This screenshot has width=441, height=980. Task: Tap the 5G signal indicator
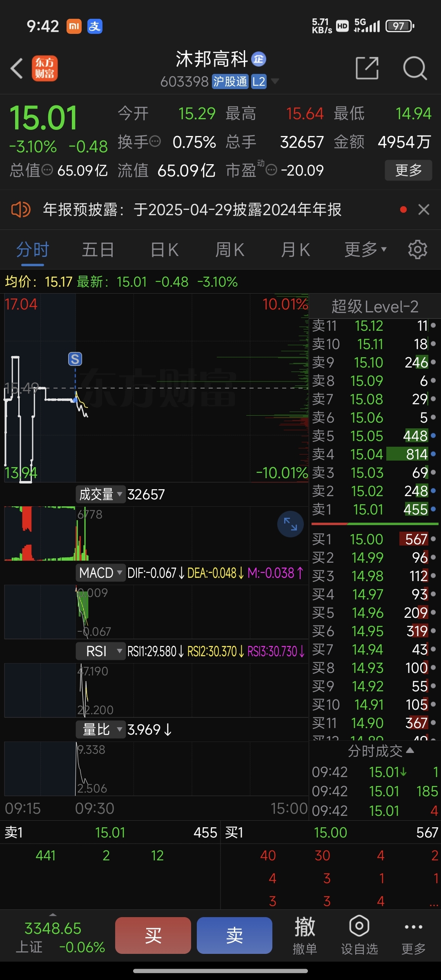coord(367,26)
